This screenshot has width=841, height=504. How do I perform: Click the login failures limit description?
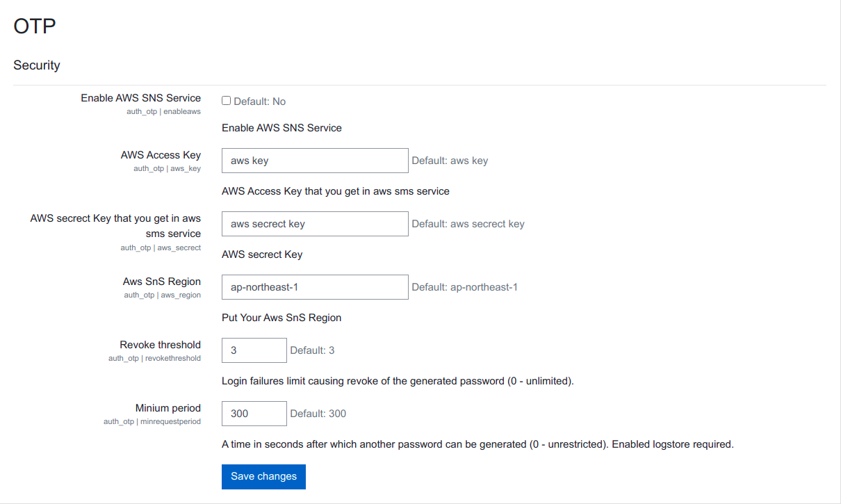(398, 381)
